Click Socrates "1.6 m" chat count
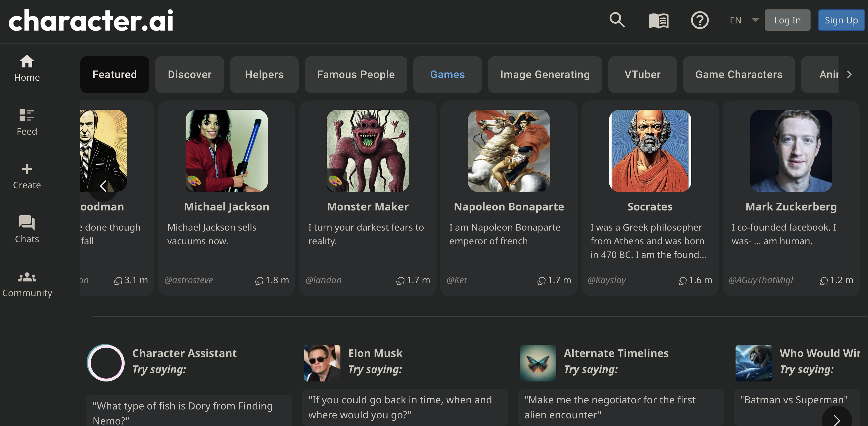The height and width of the screenshot is (426, 868). (695, 280)
